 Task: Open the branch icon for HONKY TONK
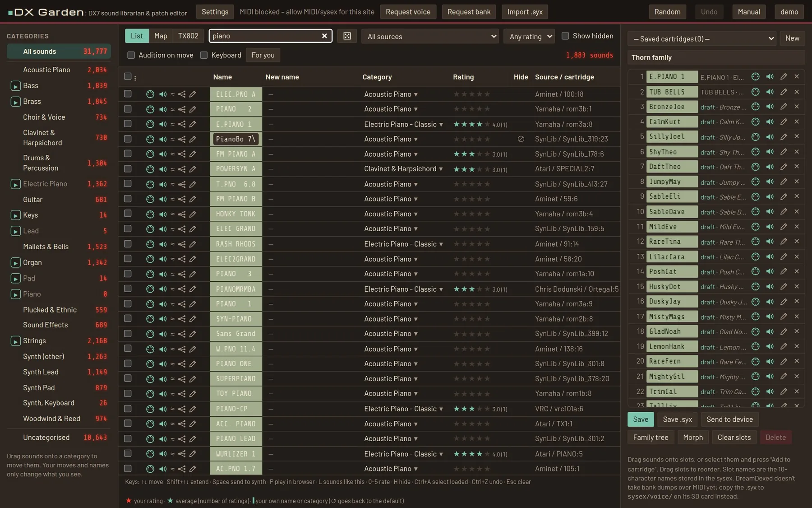[x=182, y=214]
